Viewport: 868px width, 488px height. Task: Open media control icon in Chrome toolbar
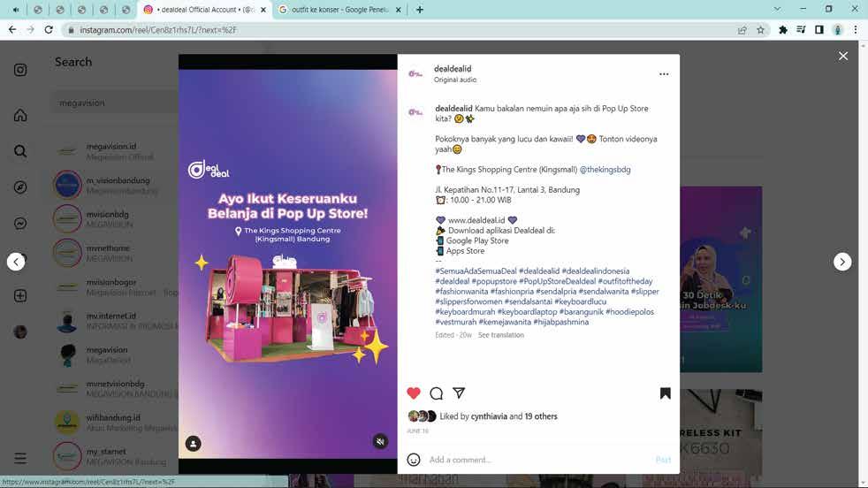pyautogui.click(x=801, y=30)
